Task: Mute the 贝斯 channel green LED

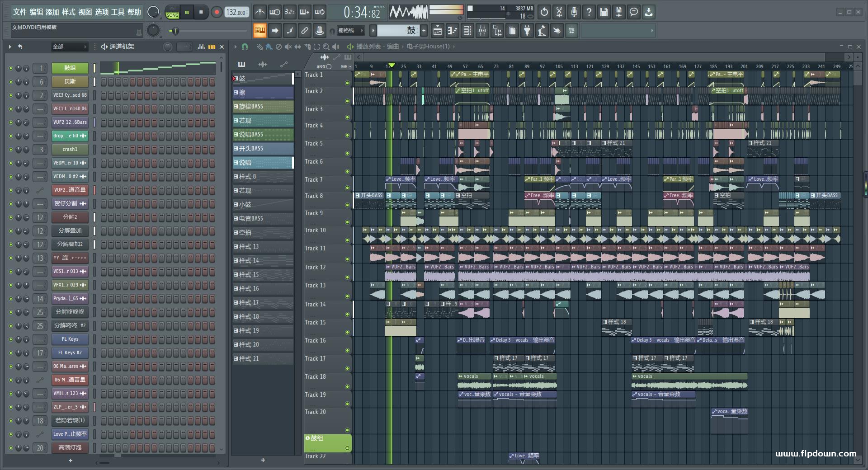Action: (11, 82)
